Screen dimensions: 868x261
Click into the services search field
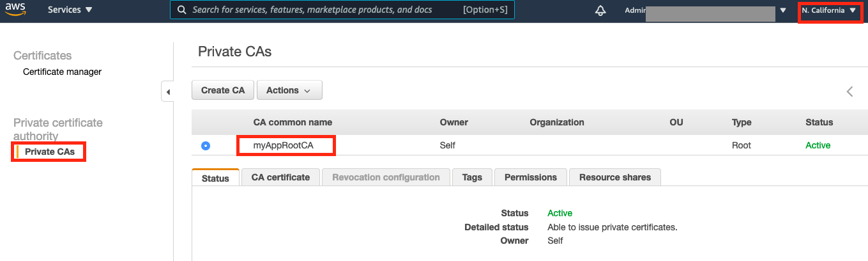319,10
